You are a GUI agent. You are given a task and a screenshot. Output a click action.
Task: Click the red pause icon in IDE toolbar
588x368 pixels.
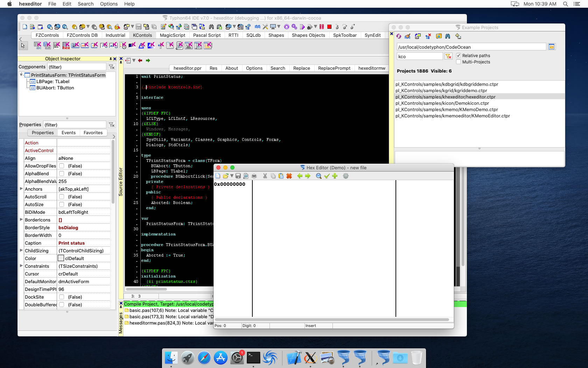[321, 27]
